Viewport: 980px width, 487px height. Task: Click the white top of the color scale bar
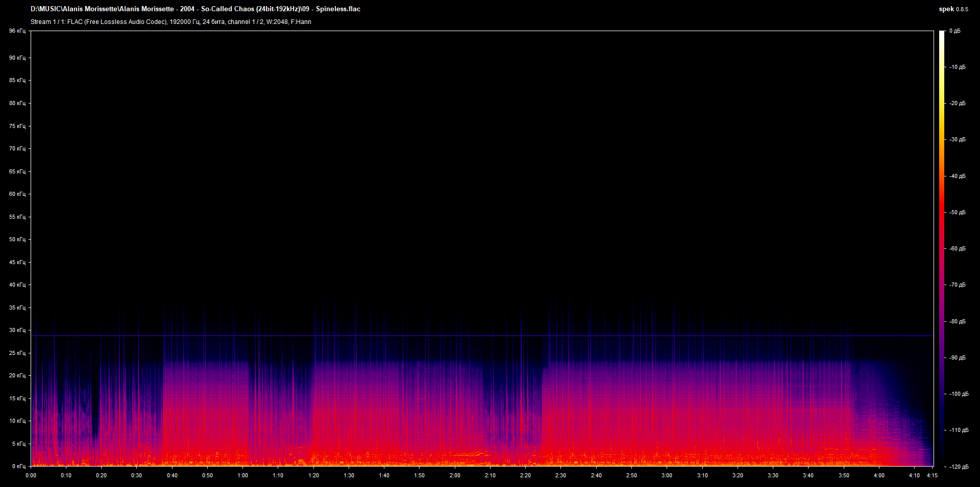point(942,34)
